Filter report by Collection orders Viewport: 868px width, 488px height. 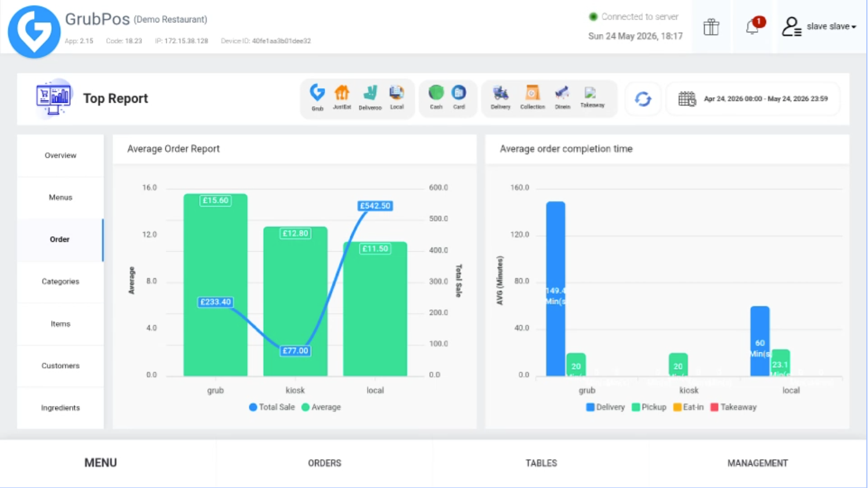[x=532, y=98]
